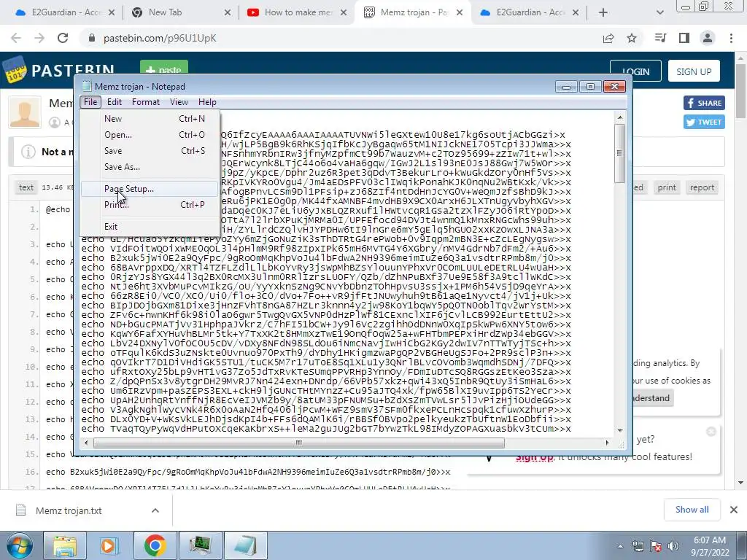Open Notepad's Format menu
Viewport: 747px width, 560px height.
(x=146, y=102)
